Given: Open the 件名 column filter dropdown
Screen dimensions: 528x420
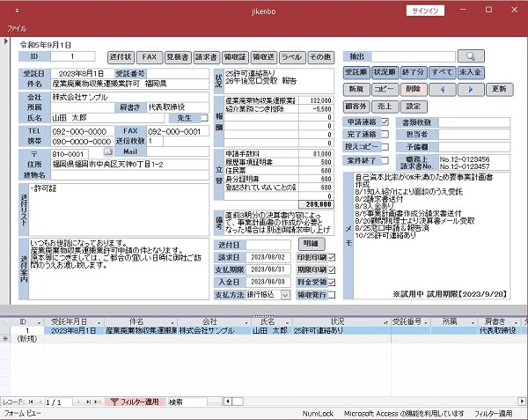Looking at the screenshot, I should pyautogui.click(x=172, y=322).
